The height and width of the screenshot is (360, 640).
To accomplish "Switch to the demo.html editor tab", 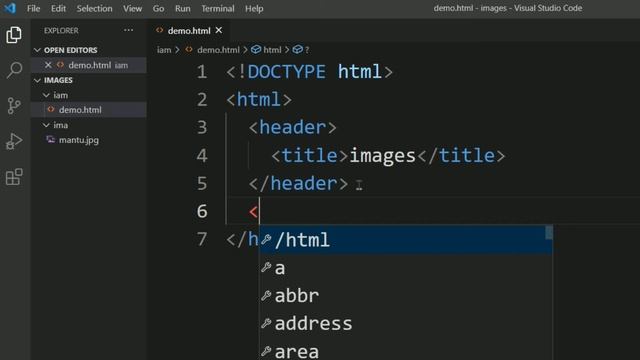I will pos(189,31).
